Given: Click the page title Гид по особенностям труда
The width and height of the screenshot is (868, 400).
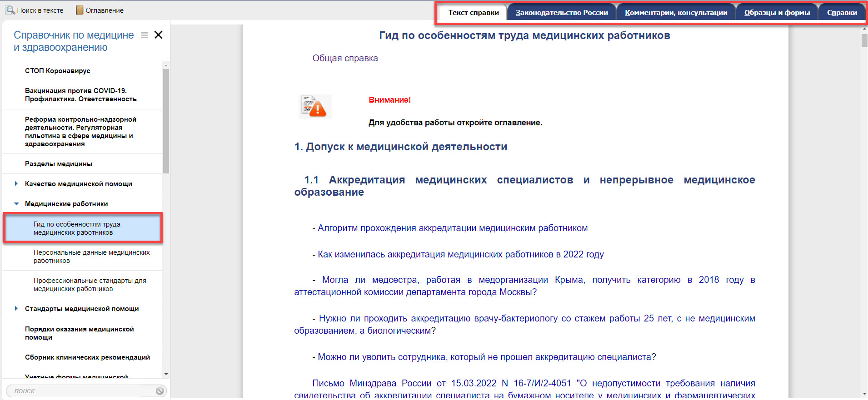Looking at the screenshot, I should [x=524, y=35].
